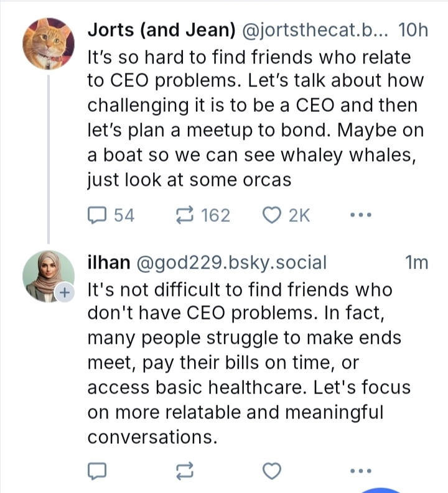
Task: Repost ilhan's reply about relatable conversations
Action: [x=184, y=471]
